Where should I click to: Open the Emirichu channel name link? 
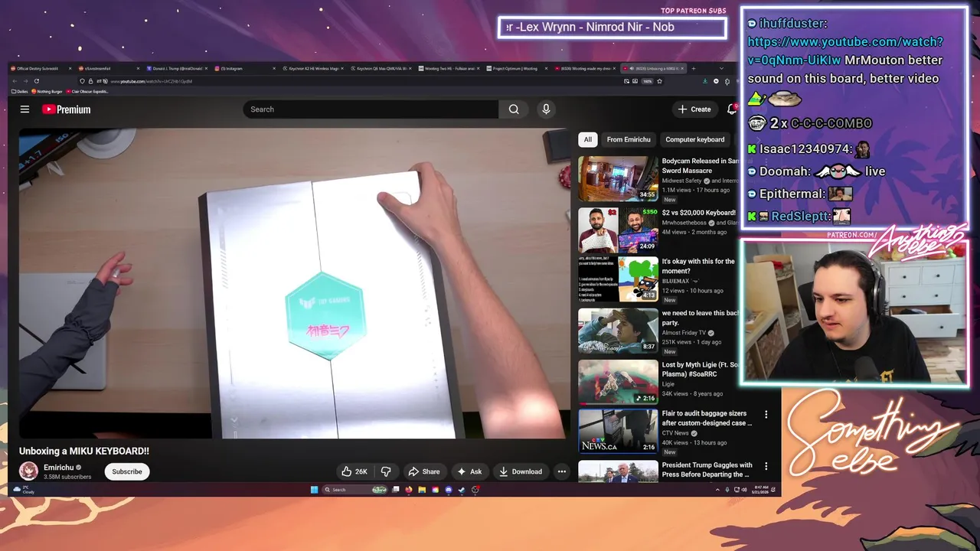[x=58, y=468]
